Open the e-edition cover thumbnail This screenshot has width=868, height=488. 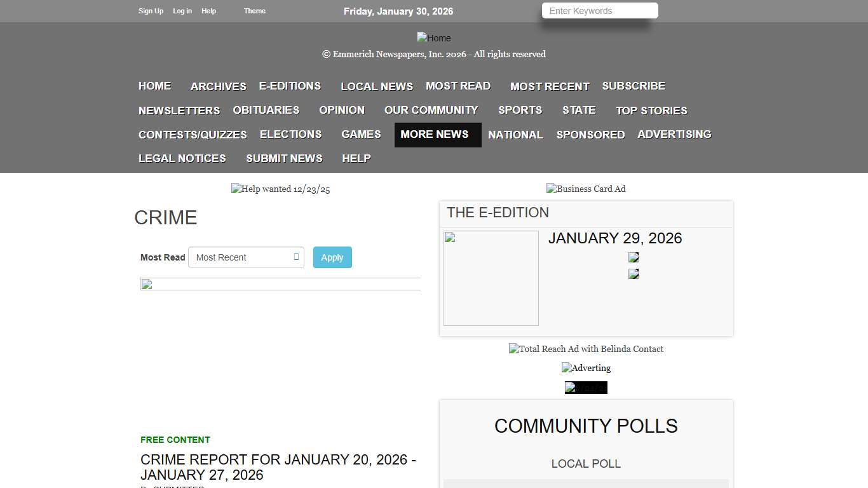(491, 278)
